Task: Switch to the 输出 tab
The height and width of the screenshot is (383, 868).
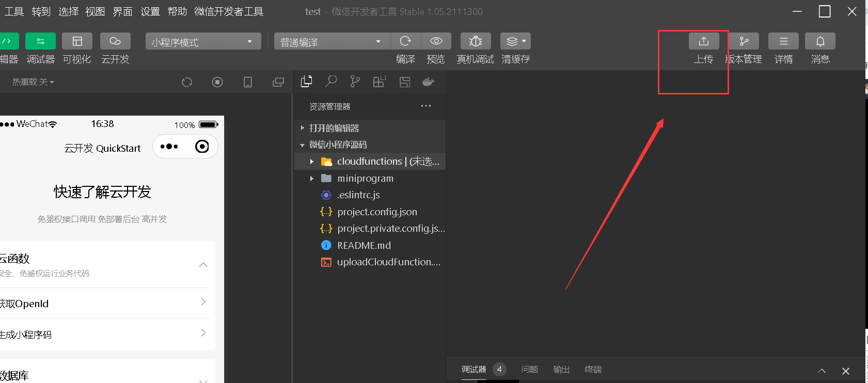Action: click(x=561, y=370)
